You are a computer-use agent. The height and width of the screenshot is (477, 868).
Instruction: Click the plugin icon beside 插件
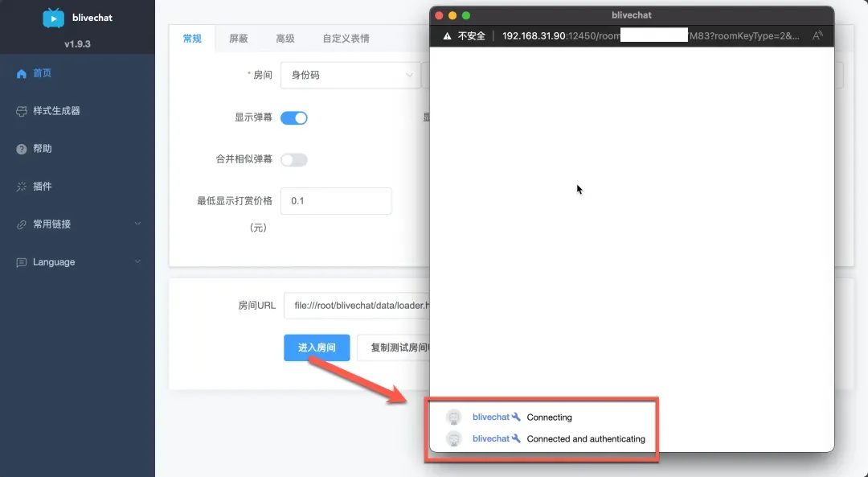tap(22, 187)
